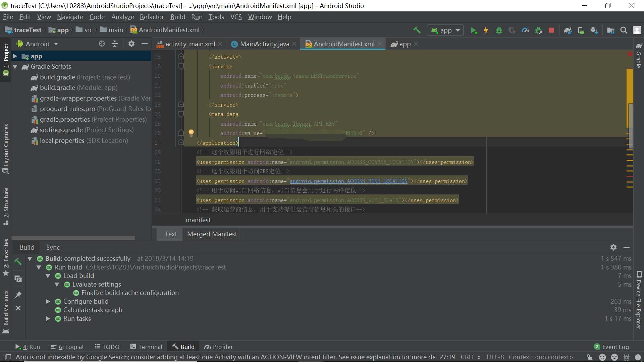Image resolution: width=644 pixels, height=362 pixels.
Task: Open the Profile app speedometer icon
Action: point(525,31)
